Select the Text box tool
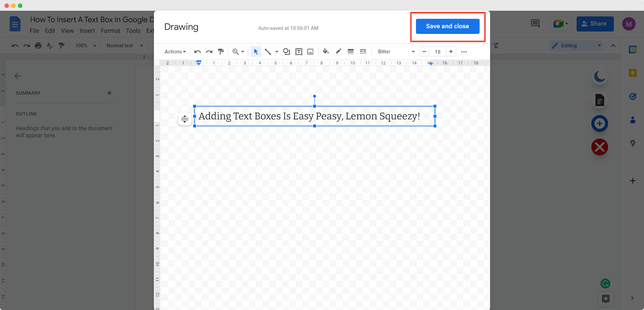The width and height of the screenshot is (644, 310). click(x=299, y=52)
